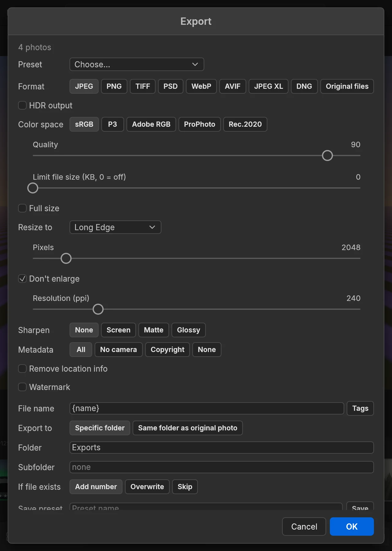The image size is (392, 551).
Task: Choose PNG as export format
Action: click(114, 86)
